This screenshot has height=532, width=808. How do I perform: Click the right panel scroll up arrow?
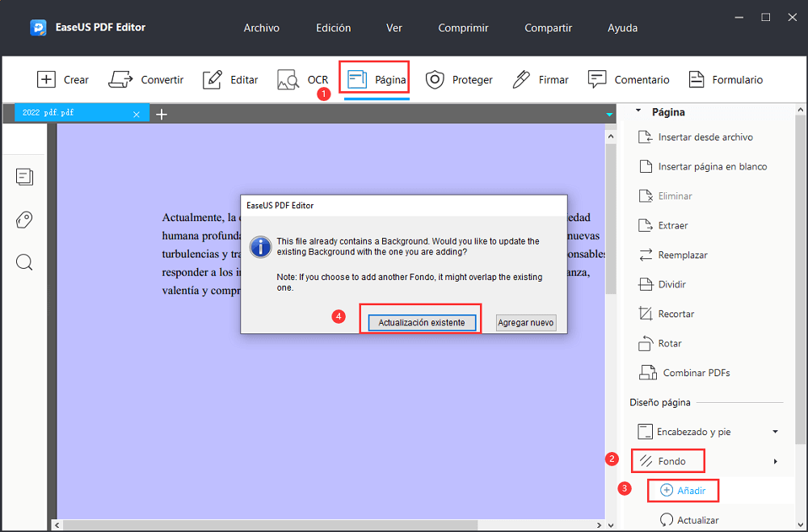[800, 110]
